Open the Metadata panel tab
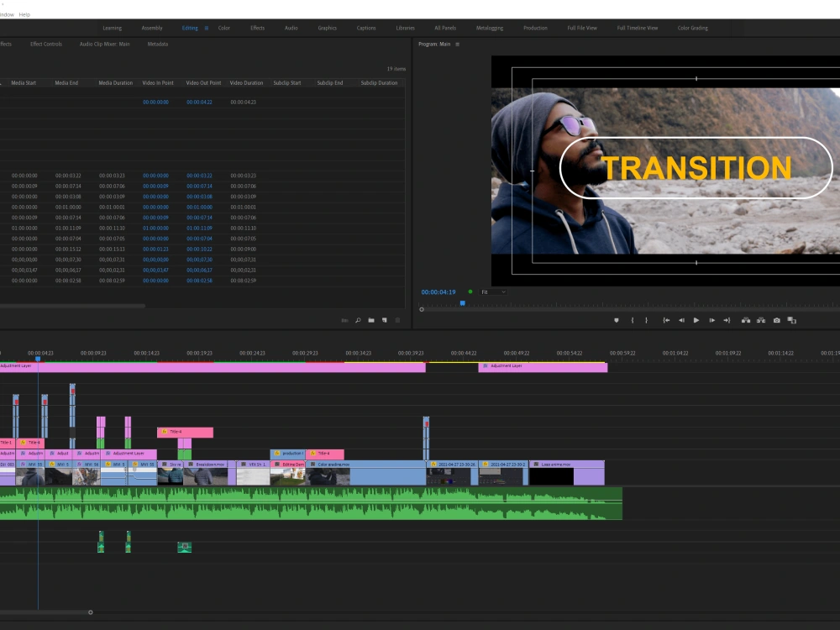This screenshot has height=630, width=840. click(x=158, y=44)
